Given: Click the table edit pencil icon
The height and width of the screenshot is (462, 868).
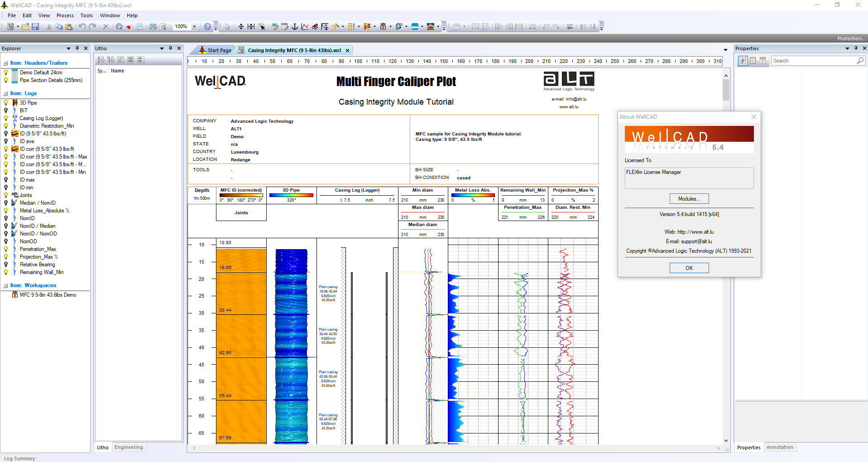Looking at the screenshot, I should pos(285,27).
